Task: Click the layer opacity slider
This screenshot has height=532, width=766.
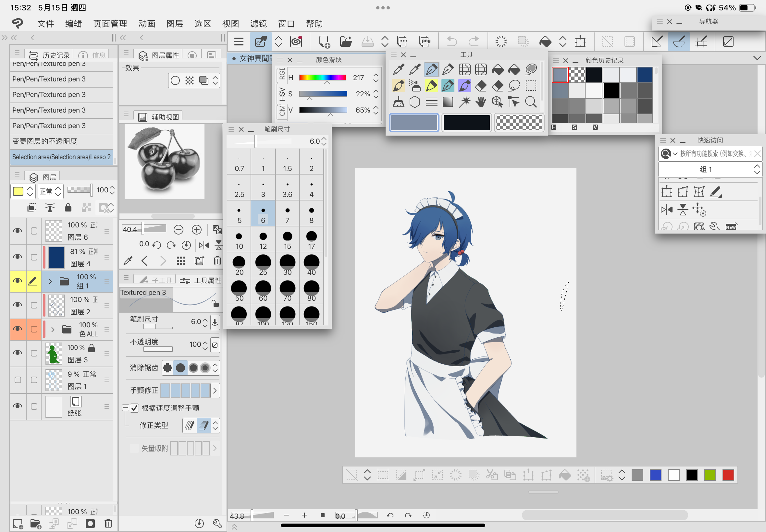Action: [80, 190]
